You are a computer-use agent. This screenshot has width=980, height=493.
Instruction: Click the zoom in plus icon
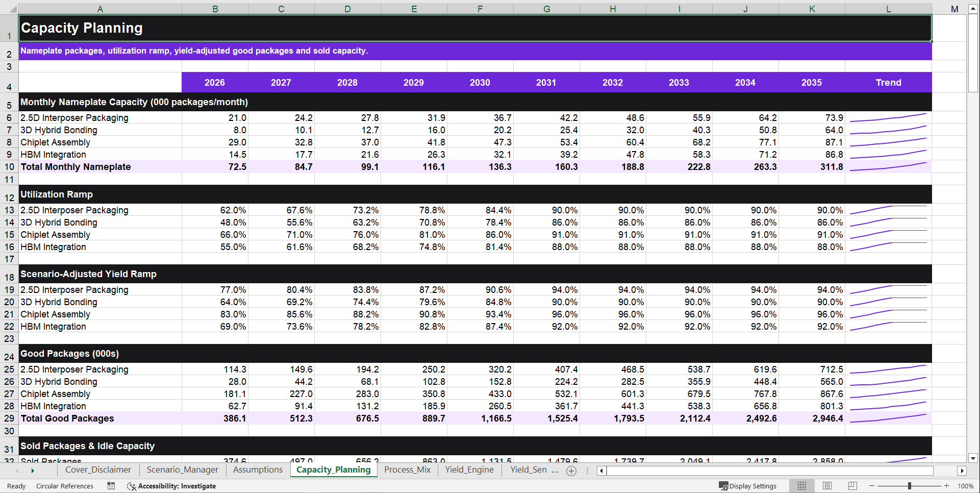coord(946,486)
